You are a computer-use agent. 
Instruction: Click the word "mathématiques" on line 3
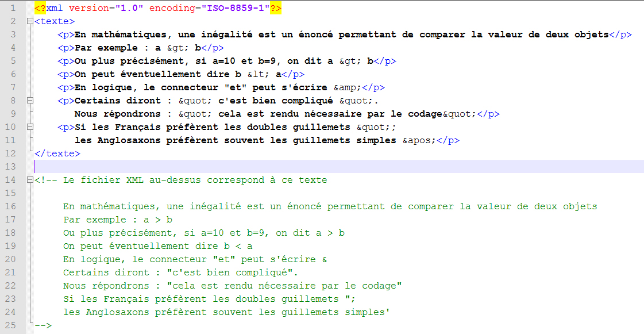(129, 34)
